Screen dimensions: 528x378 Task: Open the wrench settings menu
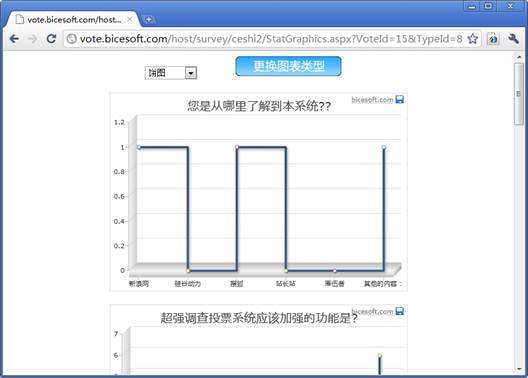(513, 39)
